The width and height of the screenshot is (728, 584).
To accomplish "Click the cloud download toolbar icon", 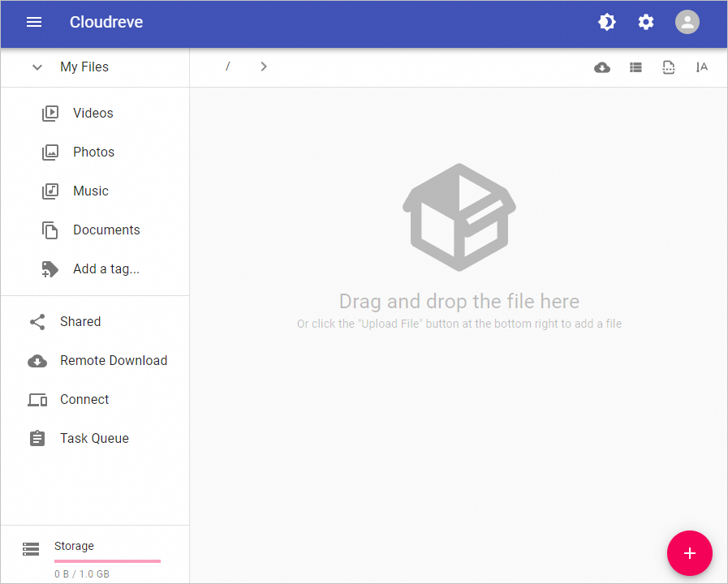I will coord(602,67).
